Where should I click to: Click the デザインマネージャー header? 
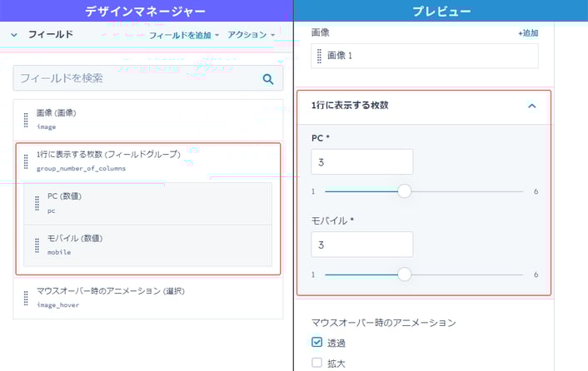pos(146,11)
